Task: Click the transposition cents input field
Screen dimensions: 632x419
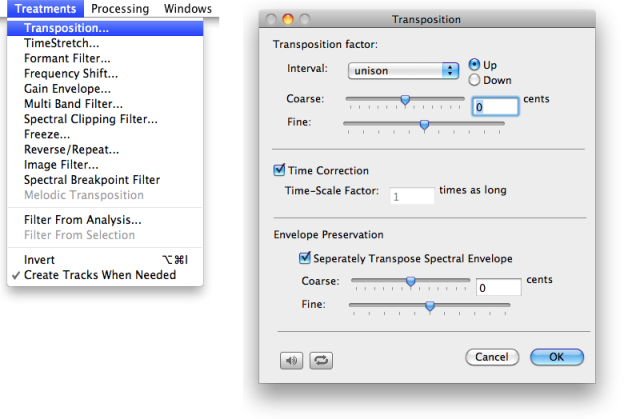Action: [x=495, y=106]
